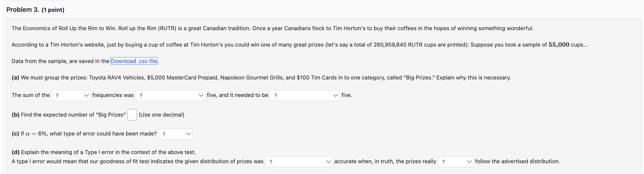Viewport: 644px width, 174px height.
Task: Select the chevron on the 'sum of the' dropdown
Action: pyautogui.click(x=87, y=95)
